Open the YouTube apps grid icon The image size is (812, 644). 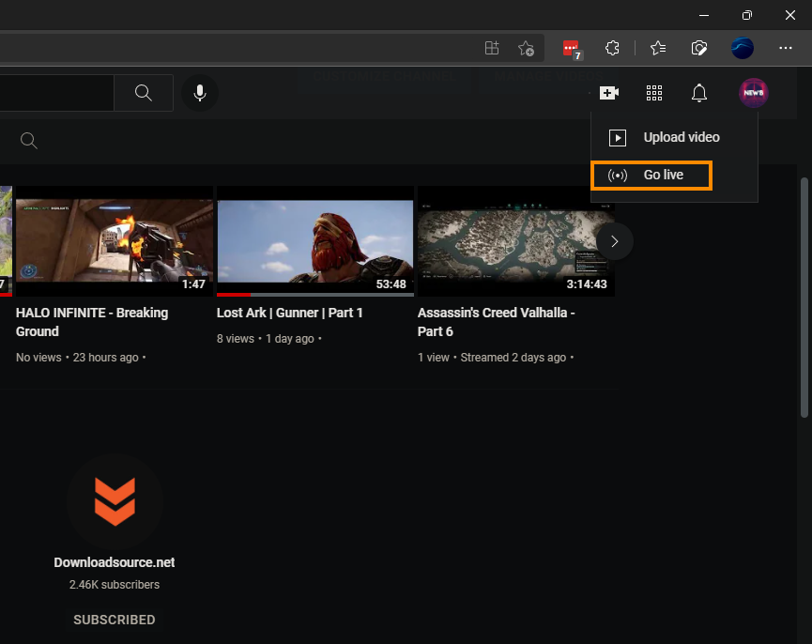(654, 93)
